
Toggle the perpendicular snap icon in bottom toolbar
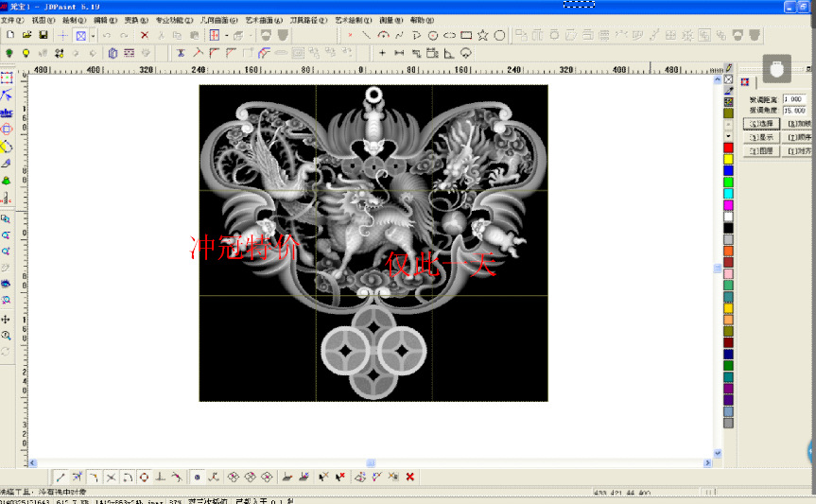pyautogui.click(x=161, y=477)
